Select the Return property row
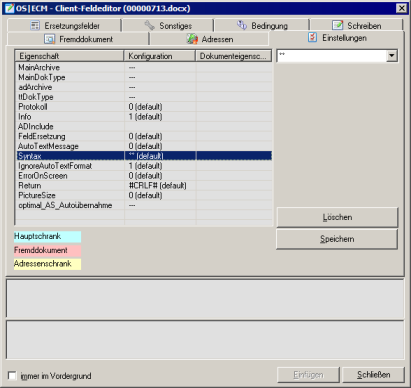This screenshot has height=388, width=411. point(144,185)
